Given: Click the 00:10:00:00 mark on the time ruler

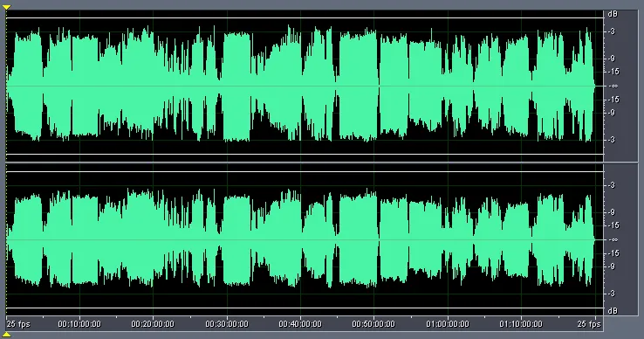Looking at the screenshot, I should [x=79, y=324].
